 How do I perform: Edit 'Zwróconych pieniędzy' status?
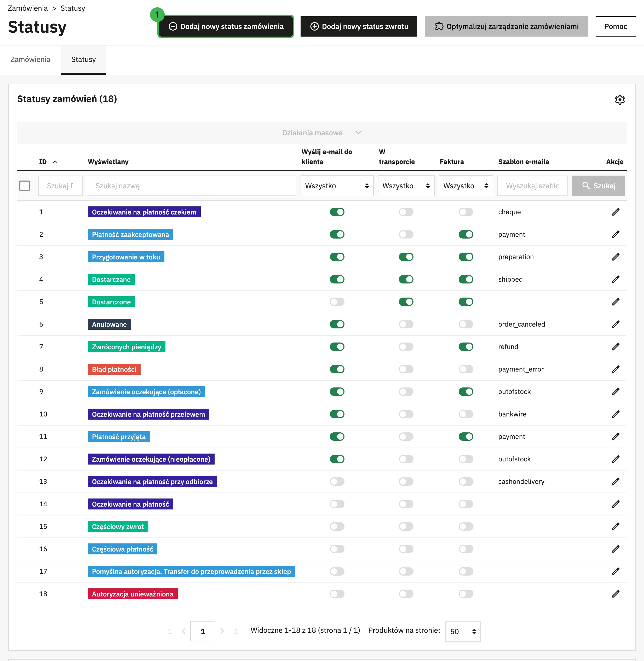pyautogui.click(x=615, y=346)
